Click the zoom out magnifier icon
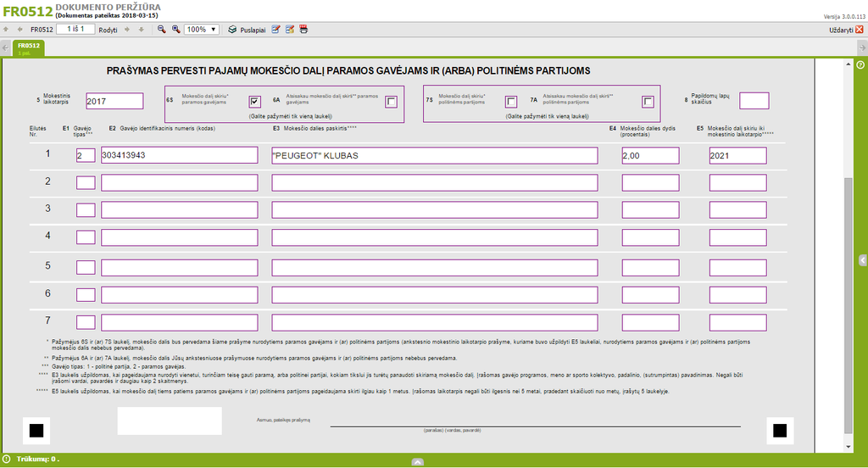The height and width of the screenshot is (468, 868). click(162, 29)
